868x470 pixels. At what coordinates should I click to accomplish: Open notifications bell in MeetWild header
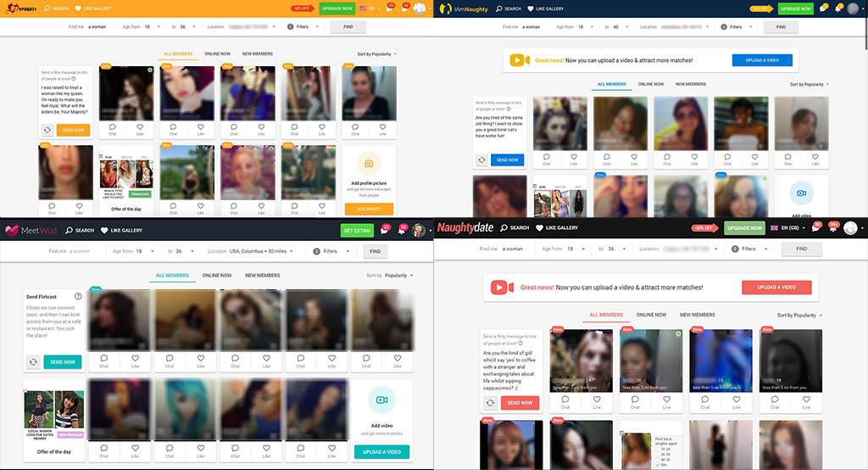403,230
